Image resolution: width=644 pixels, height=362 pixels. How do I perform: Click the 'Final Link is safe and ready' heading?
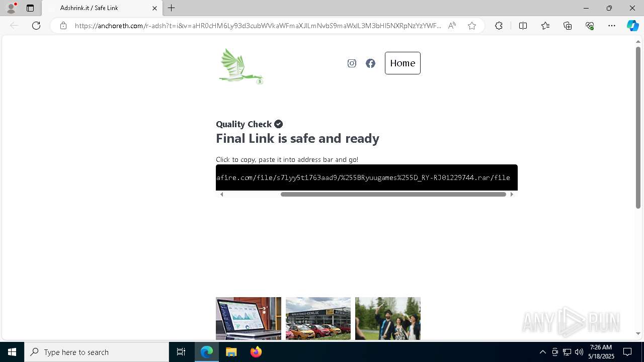(297, 138)
